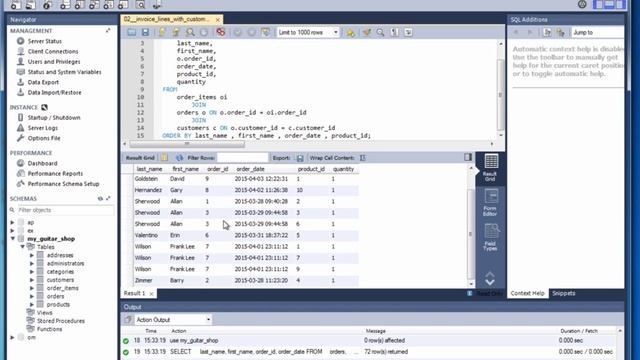Screen dimensions: 640x360
Task: Select Stored Procedures node
Action: tap(60, 321)
